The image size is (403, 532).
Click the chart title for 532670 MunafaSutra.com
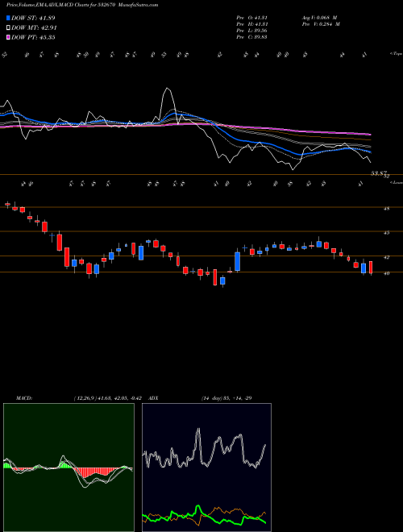pos(82,5)
